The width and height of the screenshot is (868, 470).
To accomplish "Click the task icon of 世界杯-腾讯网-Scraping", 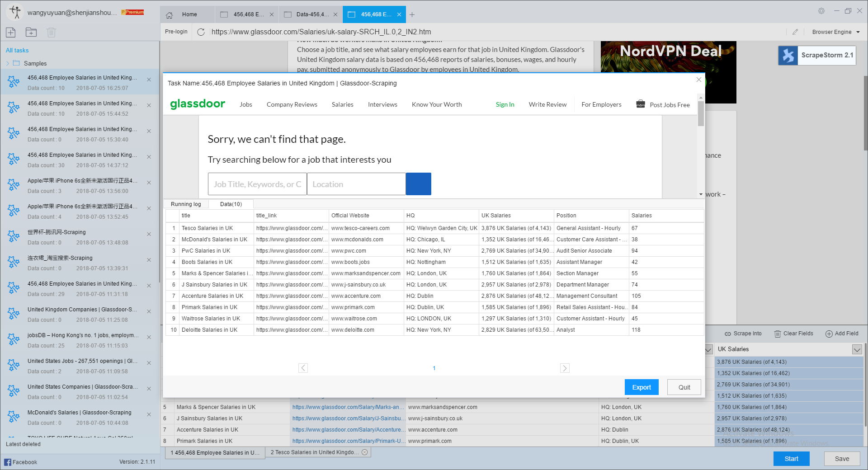I will tap(14, 236).
